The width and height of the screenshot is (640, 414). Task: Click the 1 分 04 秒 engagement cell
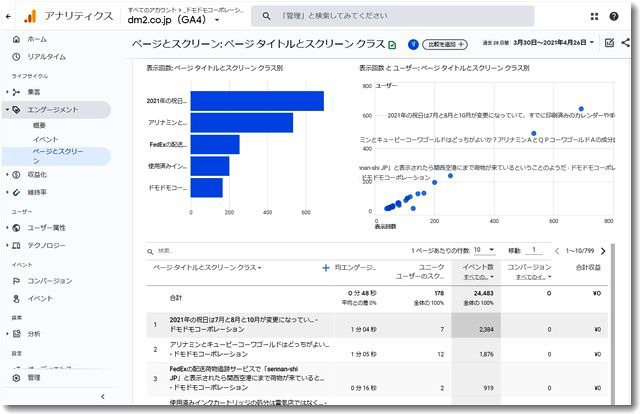pyautogui.click(x=363, y=329)
